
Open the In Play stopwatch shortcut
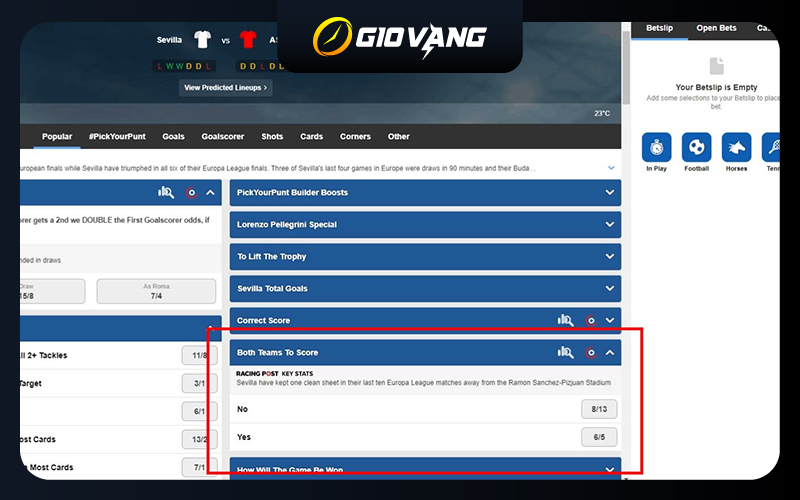pyautogui.click(x=657, y=147)
